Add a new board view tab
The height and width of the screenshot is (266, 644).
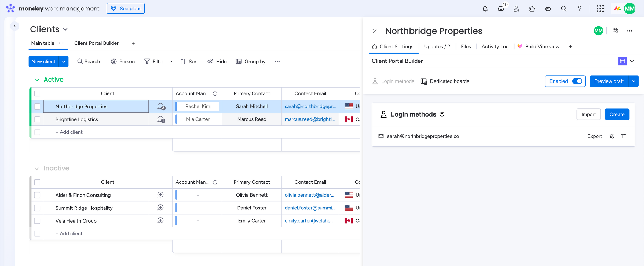133,43
